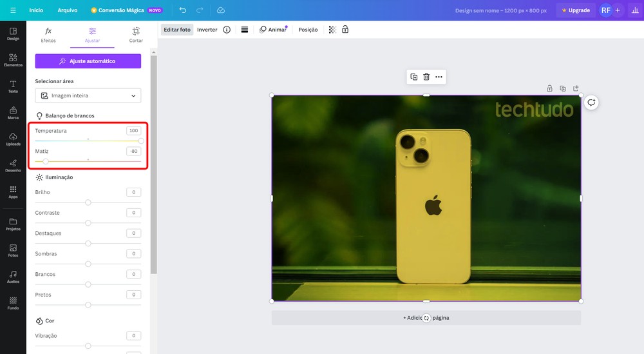Click the Upgrade button
This screenshot has width=644, height=354.
point(574,10)
